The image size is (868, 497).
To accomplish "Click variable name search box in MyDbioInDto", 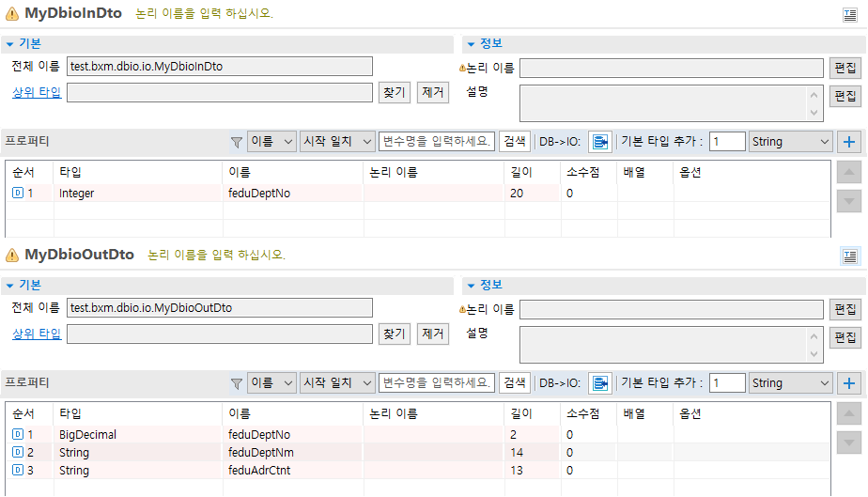I will point(437,142).
